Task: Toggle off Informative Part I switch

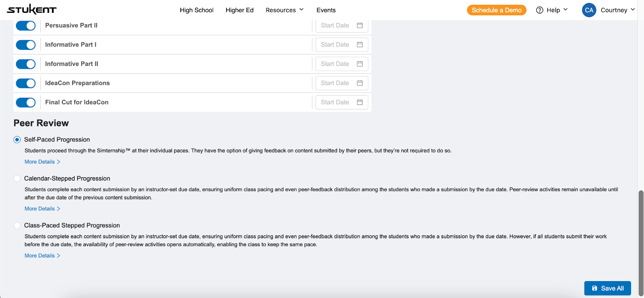Action: point(26,45)
